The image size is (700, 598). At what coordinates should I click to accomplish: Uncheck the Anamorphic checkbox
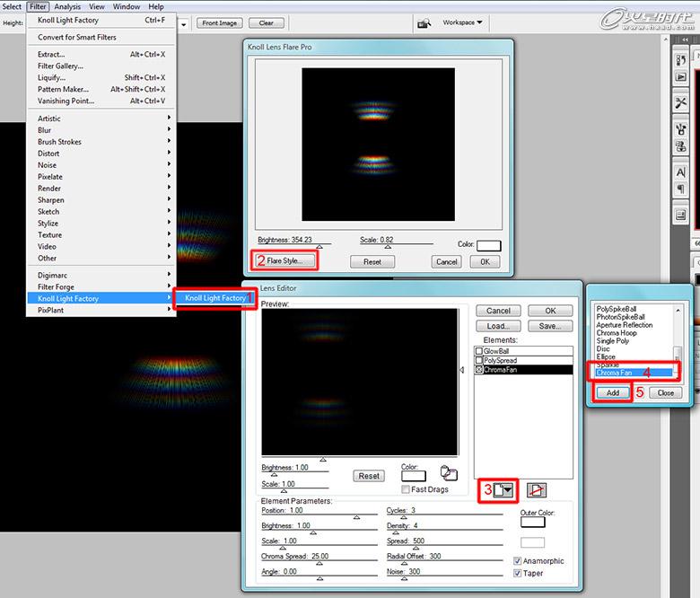pos(518,561)
